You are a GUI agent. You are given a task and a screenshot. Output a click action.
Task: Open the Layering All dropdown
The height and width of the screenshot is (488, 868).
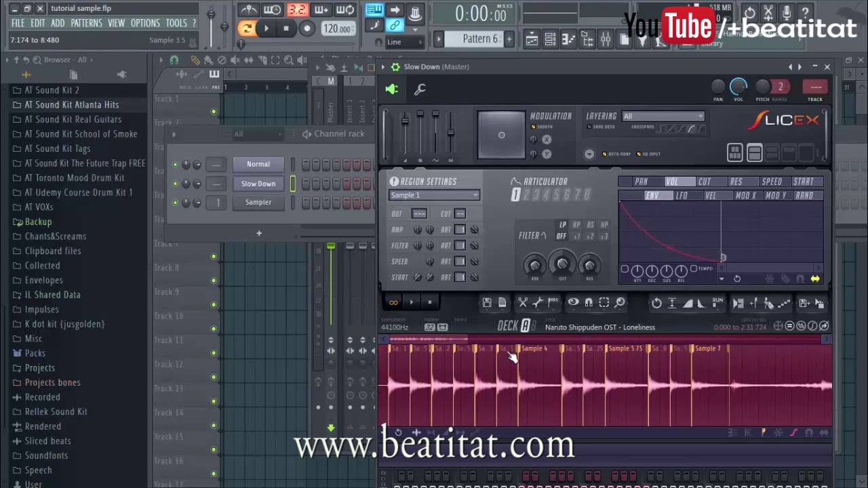[x=663, y=117]
